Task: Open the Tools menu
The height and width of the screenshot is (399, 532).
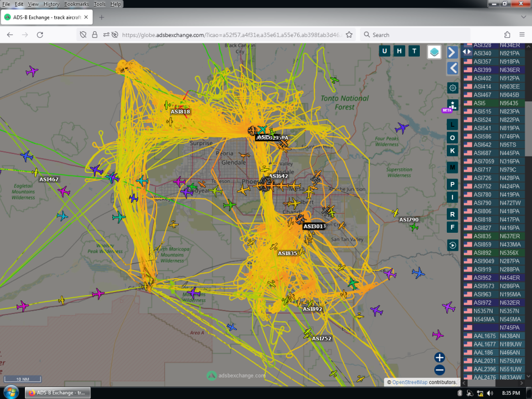Action: [x=99, y=4]
